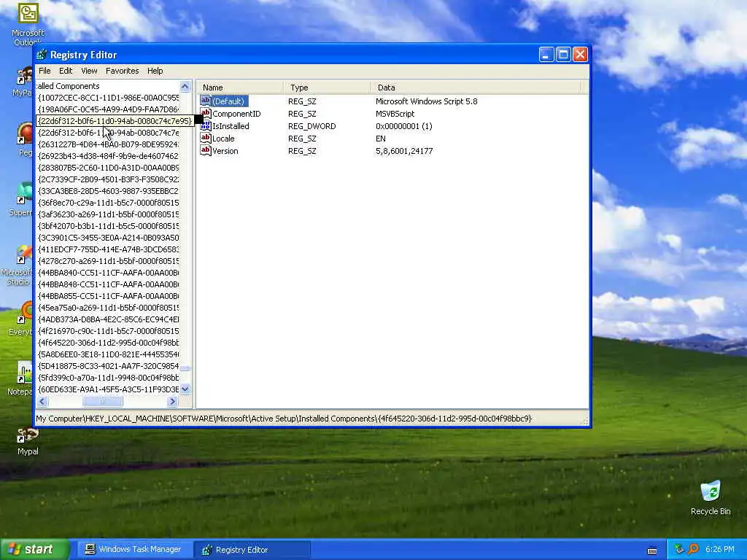Click the Registry Editor taskbar button
Viewport: 747px width, 560px height.
(252, 550)
